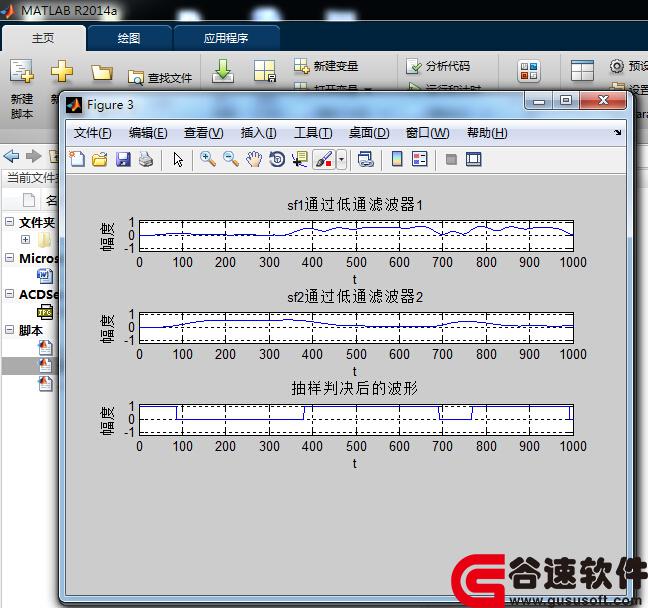The image size is (648, 608).
Task: Dock Figure 3 using the corner arrow
Action: click(617, 132)
